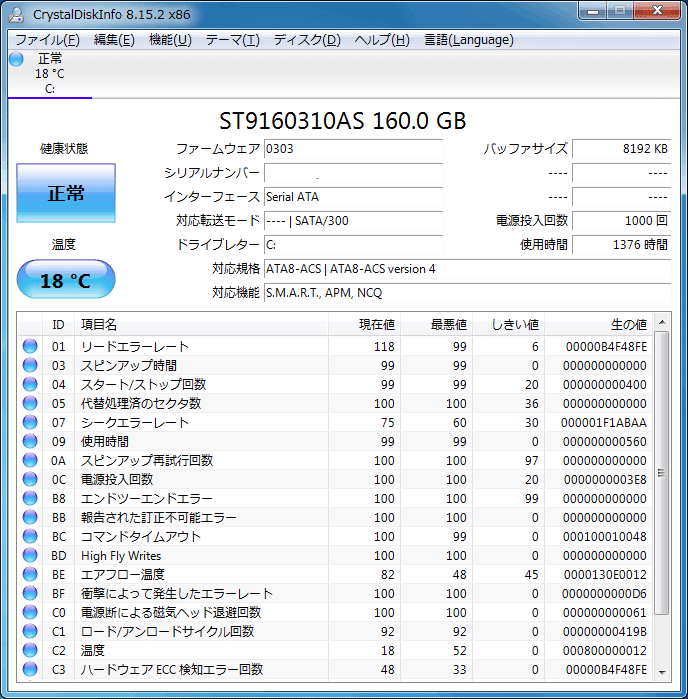Click the CrystalDiskInfo title bar app icon

click(16, 14)
